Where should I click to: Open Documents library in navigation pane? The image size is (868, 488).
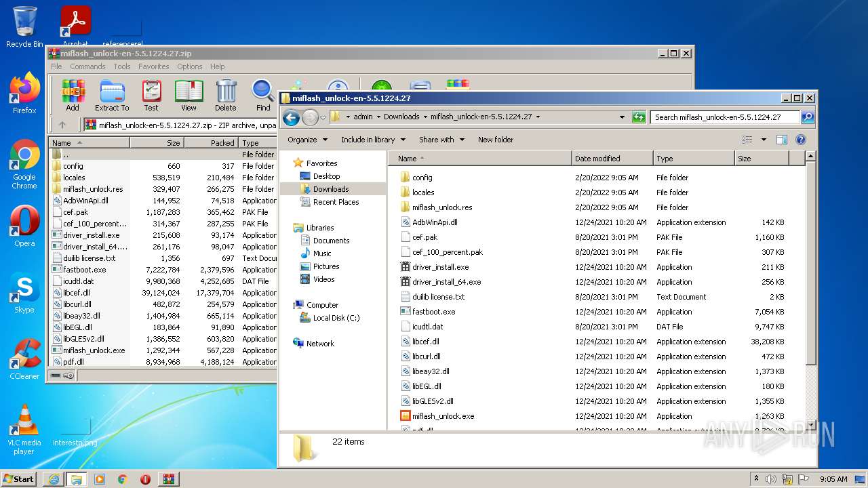pyautogui.click(x=324, y=241)
